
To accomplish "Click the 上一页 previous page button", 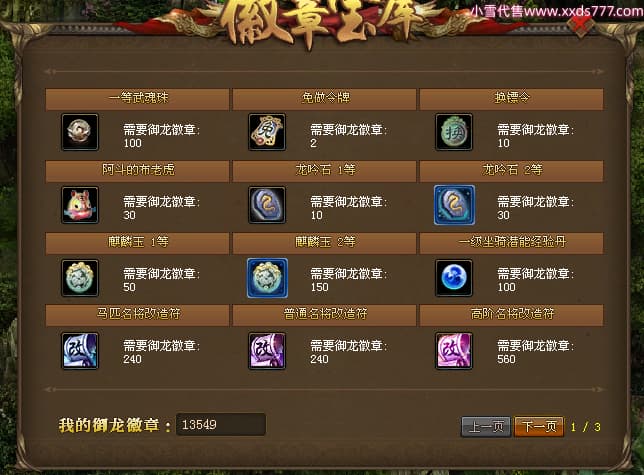I will click(x=486, y=427).
